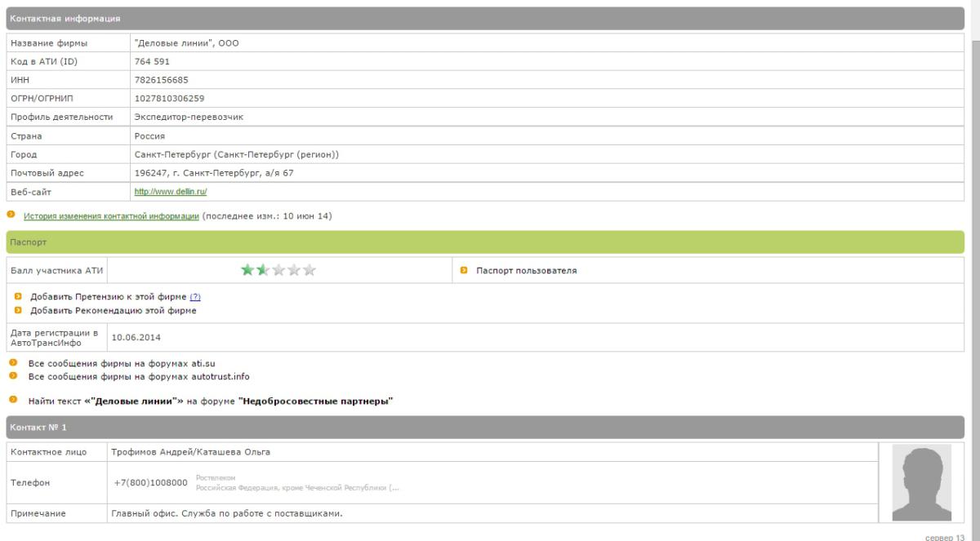Screen dimensions: 980x541
Task: Open Все сообщения фирмы на форумах ati.su
Action: point(121,363)
